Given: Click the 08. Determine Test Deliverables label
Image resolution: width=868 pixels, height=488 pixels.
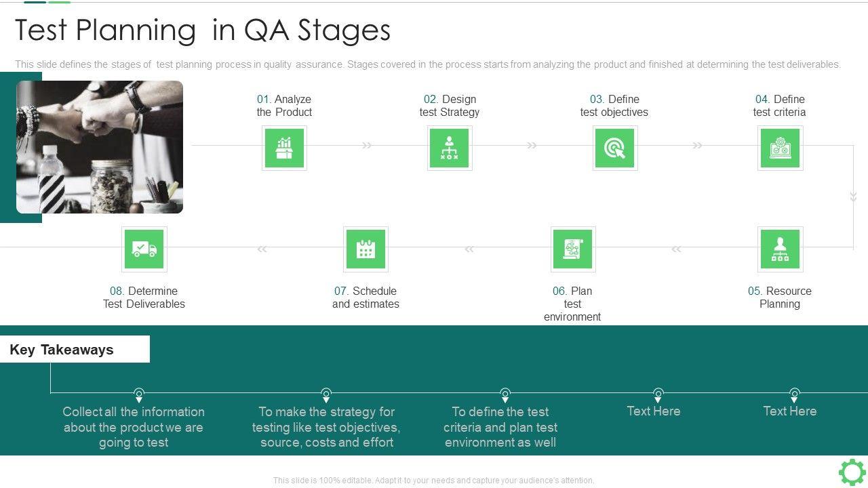Looking at the screenshot, I should [x=144, y=298].
